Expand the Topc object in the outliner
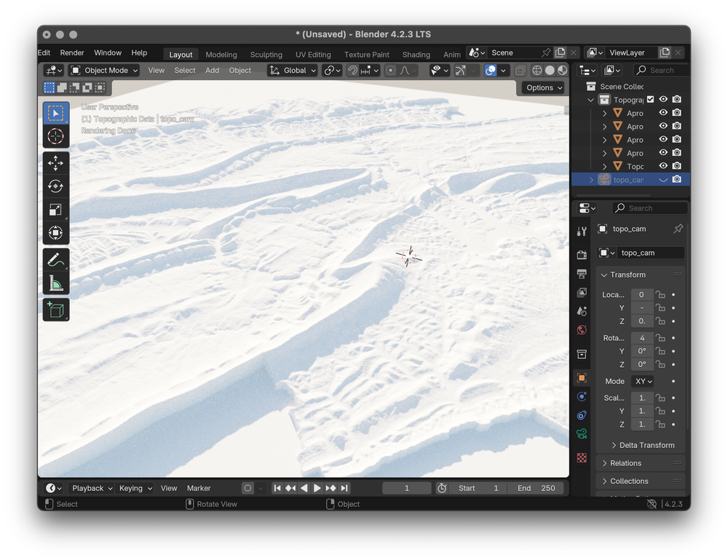The height and width of the screenshot is (560, 728). point(604,166)
